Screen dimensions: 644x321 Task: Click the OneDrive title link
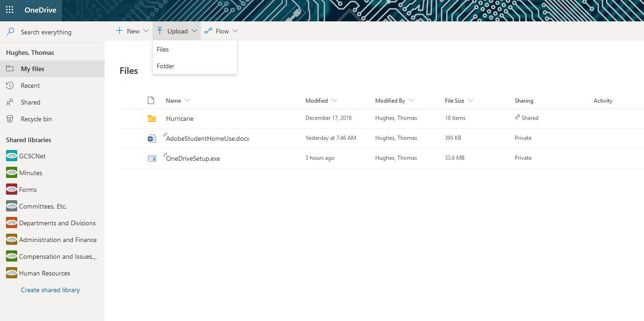40,10
